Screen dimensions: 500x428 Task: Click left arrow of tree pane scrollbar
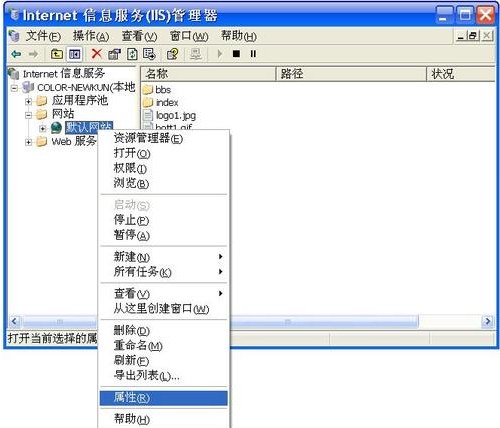pyautogui.click(x=14, y=321)
